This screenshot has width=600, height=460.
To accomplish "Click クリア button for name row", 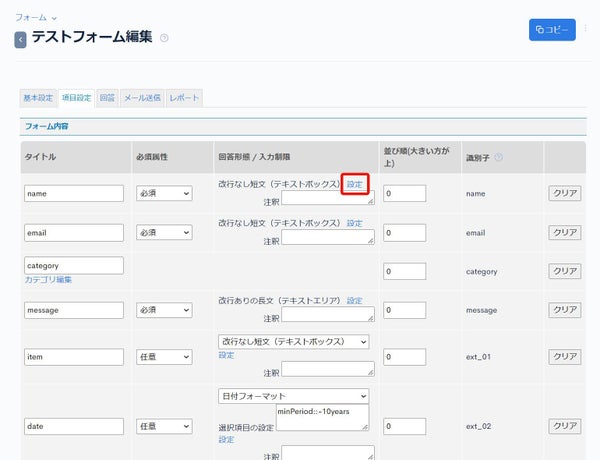I will 565,193.
